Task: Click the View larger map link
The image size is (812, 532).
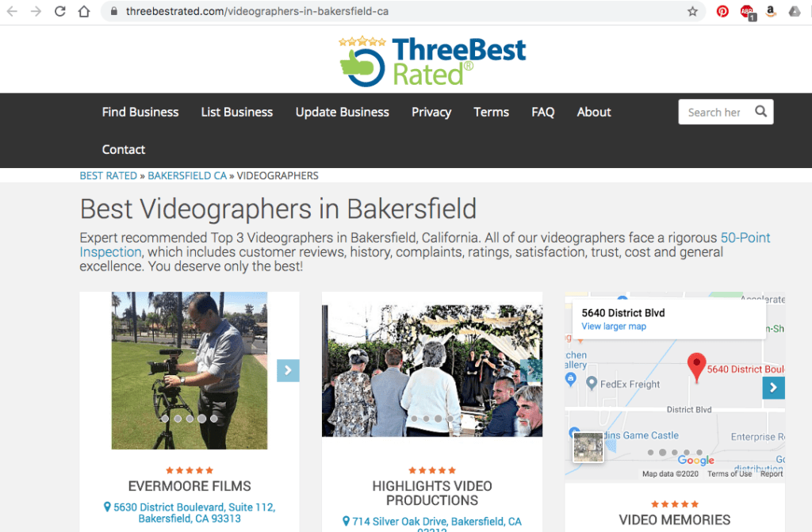Action: pyautogui.click(x=614, y=327)
